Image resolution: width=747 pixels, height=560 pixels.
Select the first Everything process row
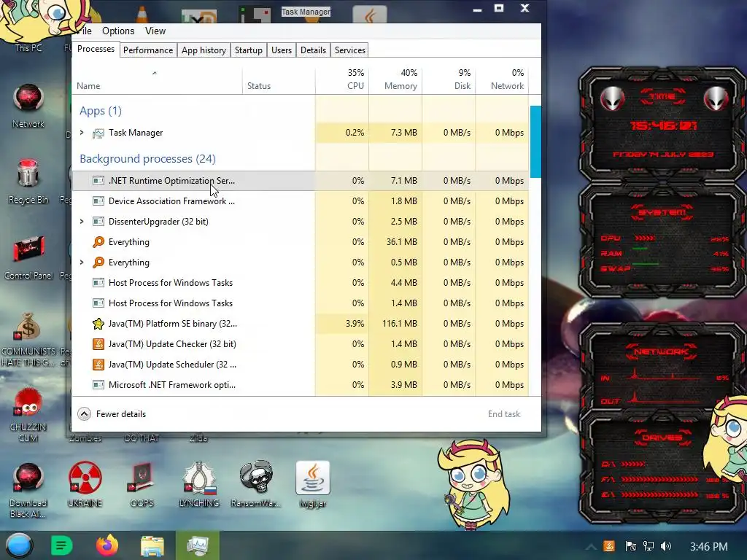point(300,242)
